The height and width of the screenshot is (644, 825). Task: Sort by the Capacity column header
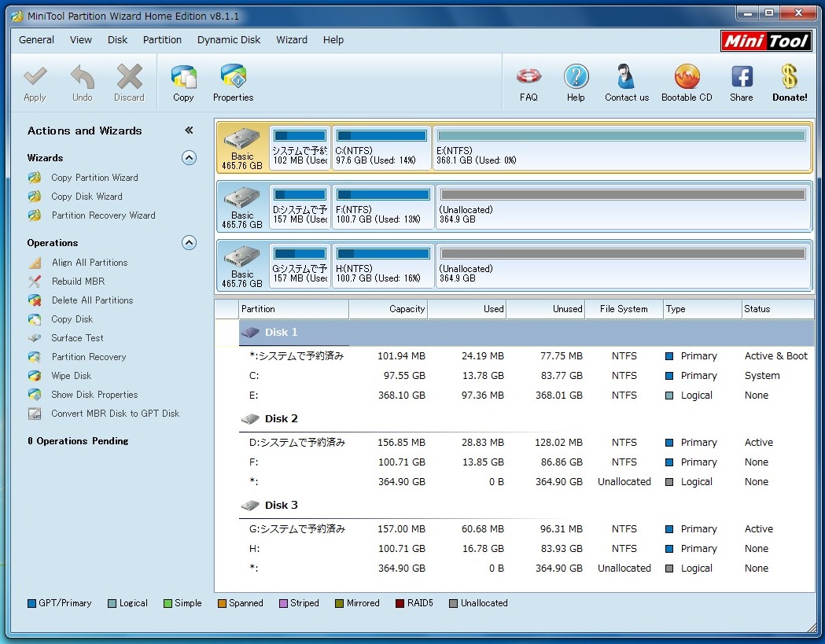[x=389, y=309]
